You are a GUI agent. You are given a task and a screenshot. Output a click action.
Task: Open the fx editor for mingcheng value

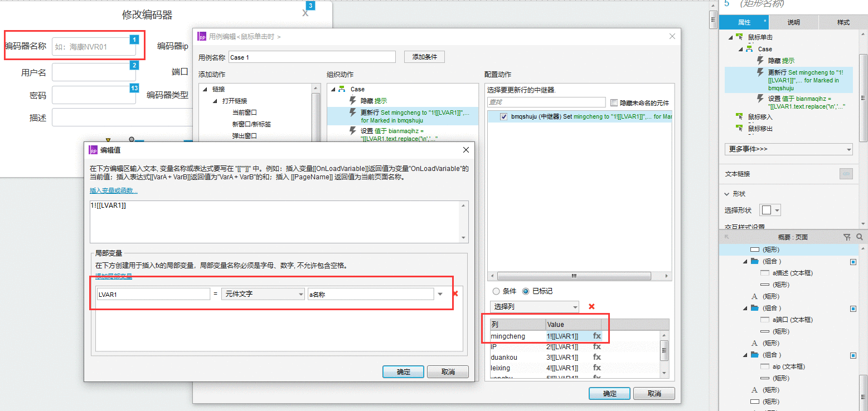tap(597, 336)
